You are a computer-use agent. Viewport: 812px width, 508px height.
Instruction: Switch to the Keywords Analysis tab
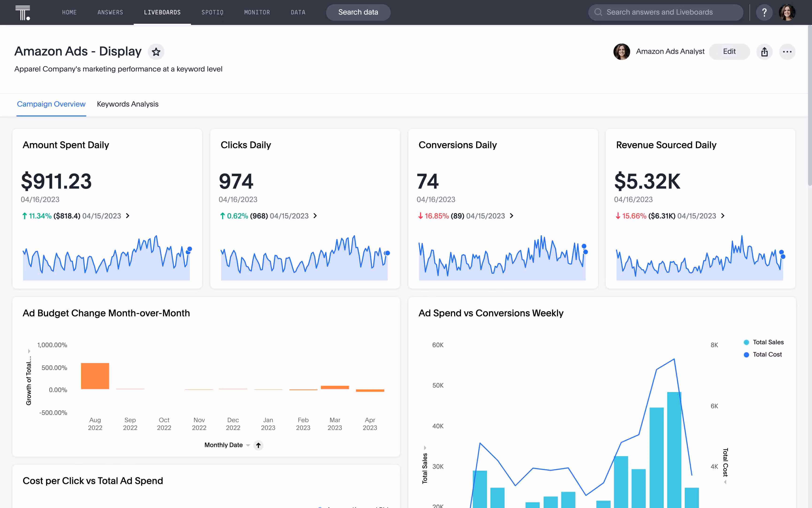coord(128,104)
